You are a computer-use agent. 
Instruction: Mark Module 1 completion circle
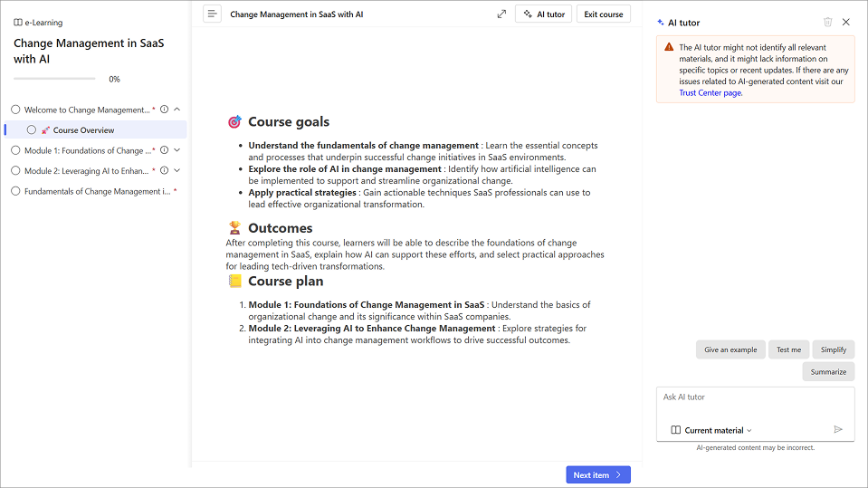pyautogui.click(x=15, y=150)
